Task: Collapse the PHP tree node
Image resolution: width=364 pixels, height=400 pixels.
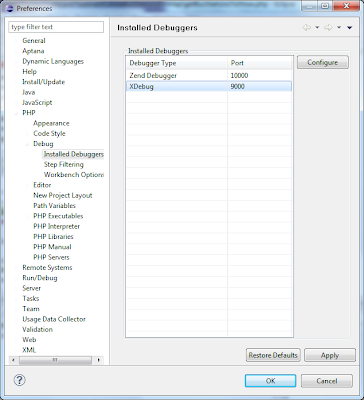Action: (x=16, y=113)
